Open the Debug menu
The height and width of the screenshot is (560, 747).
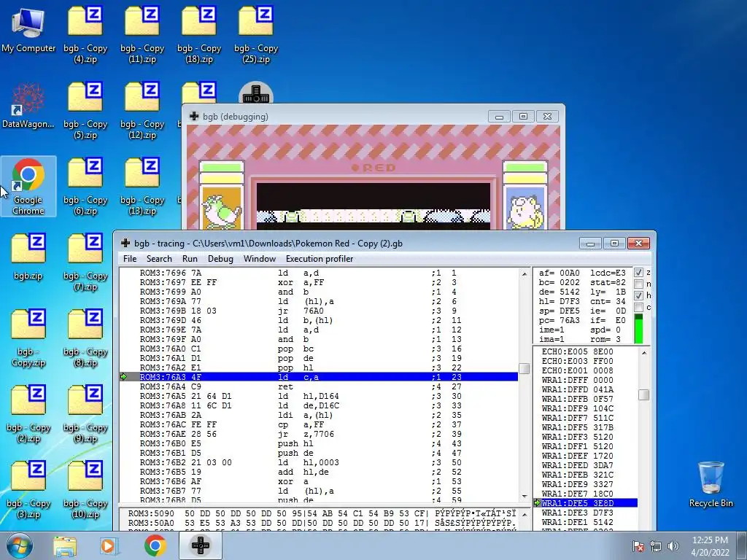(x=220, y=259)
